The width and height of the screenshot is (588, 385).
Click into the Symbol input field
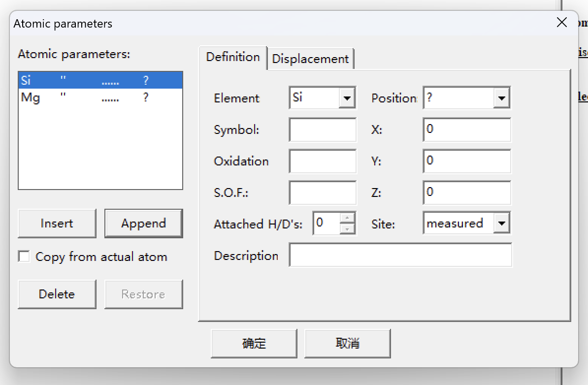tap(323, 130)
